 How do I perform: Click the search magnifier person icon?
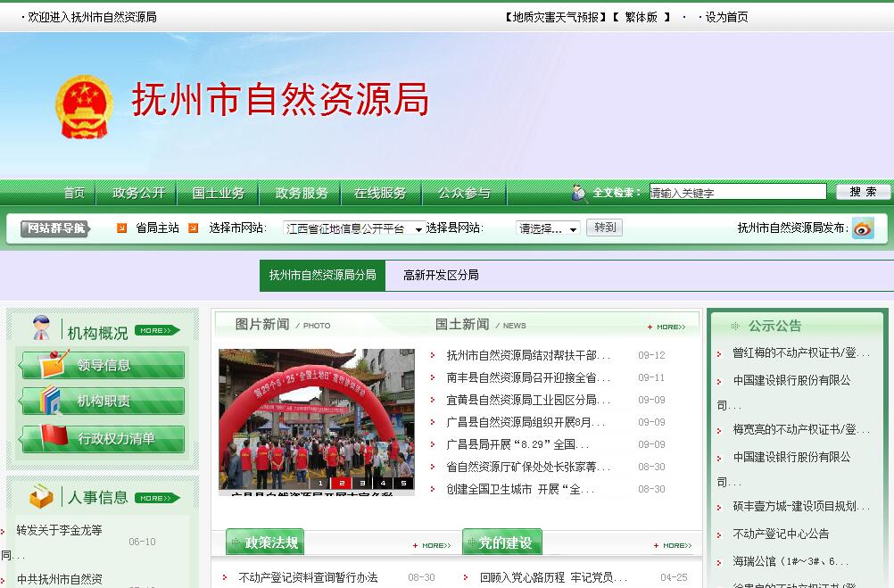point(580,193)
